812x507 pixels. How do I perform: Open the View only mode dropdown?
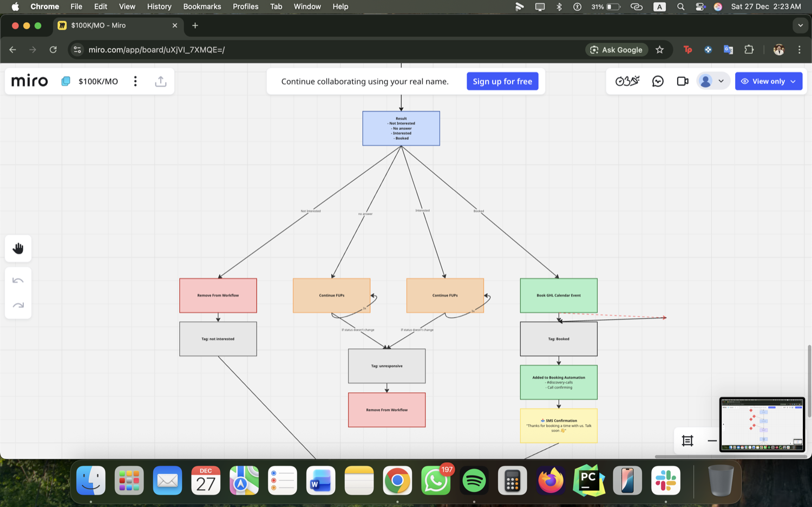(x=769, y=81)
